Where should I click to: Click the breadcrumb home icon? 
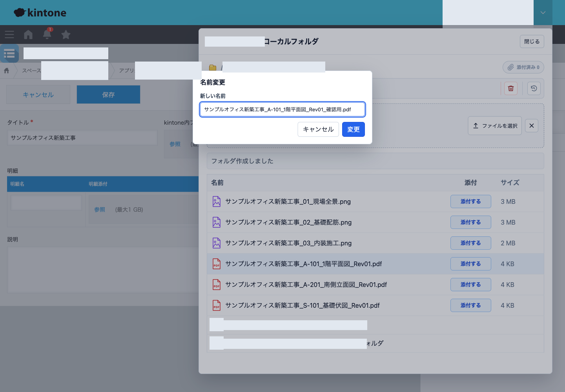click(7, 71)
